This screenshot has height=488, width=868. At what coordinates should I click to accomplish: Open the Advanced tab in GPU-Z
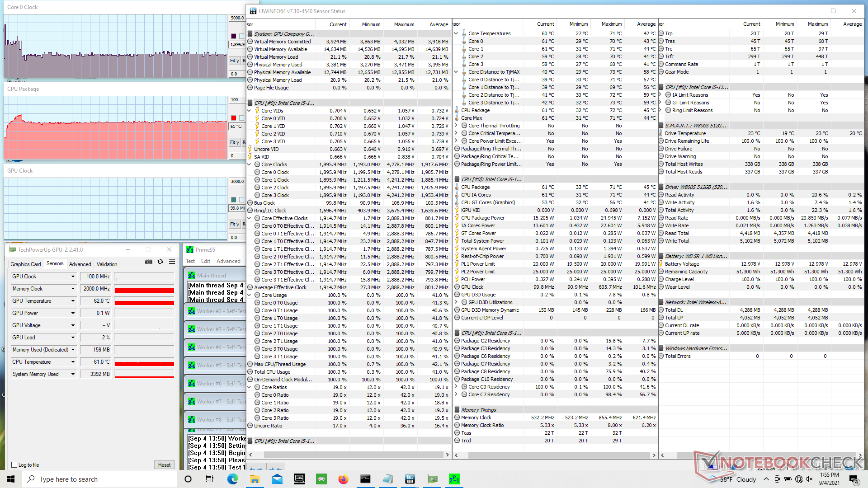pyautogui.click(x=80, y=264)
